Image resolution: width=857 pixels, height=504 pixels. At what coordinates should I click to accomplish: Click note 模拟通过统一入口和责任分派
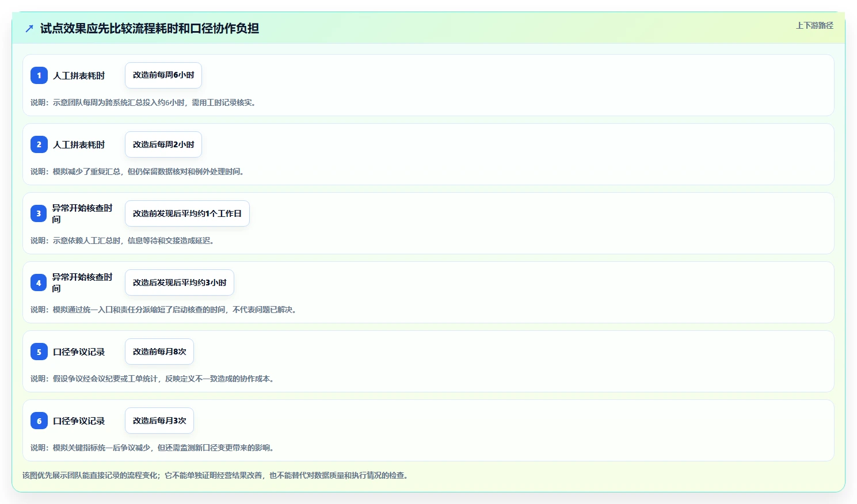[x=164, y=310]
